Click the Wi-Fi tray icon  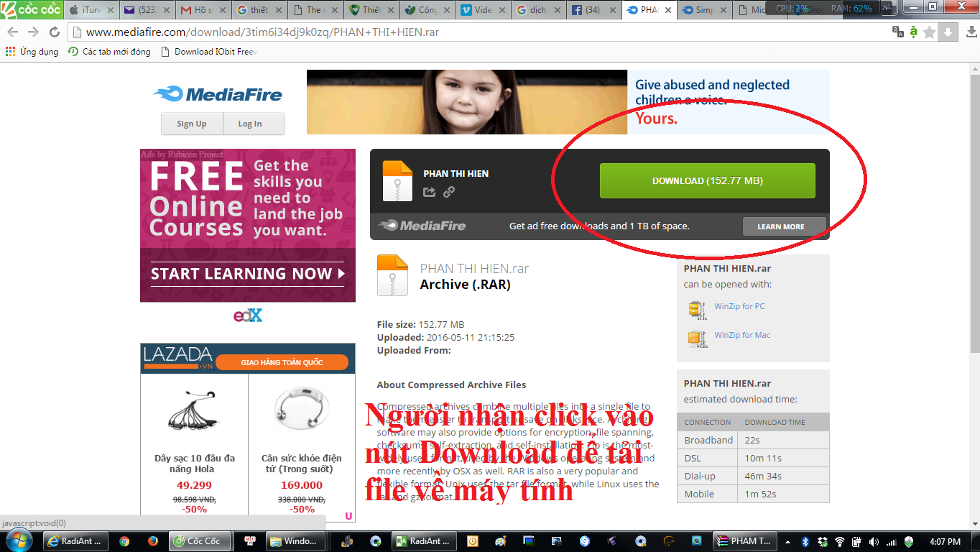point(840,541)
